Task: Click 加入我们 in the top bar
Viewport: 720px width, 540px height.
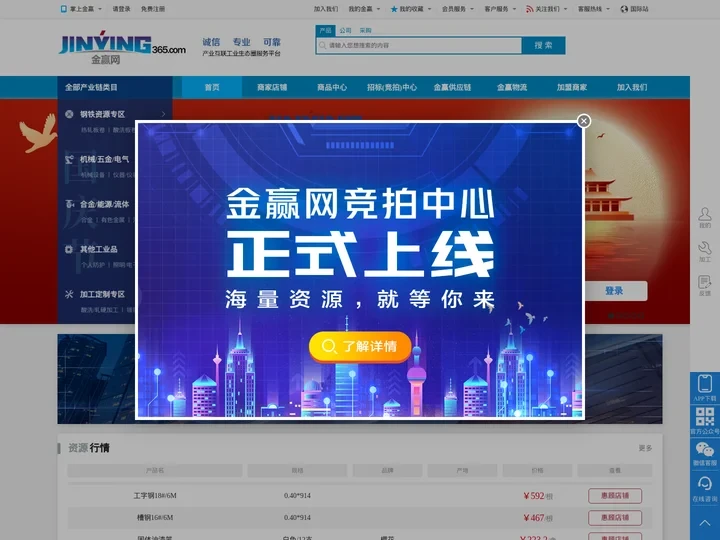Action: (326, 9)
